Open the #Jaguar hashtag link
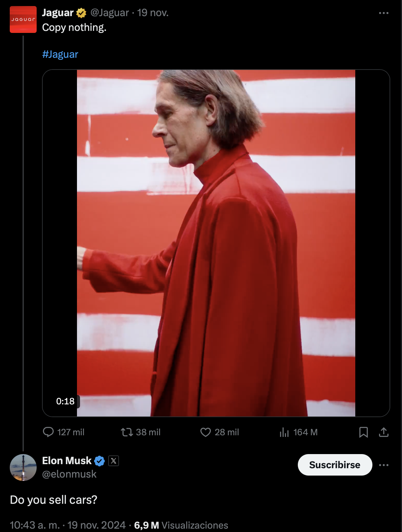The height and width of the screenshot is (532, 402). tap(60, 54)
